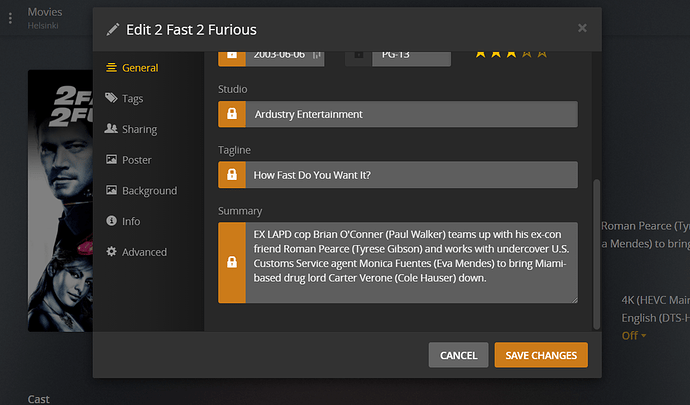
Task: Click the pencil edit icon in title
Action: point(112,28)
